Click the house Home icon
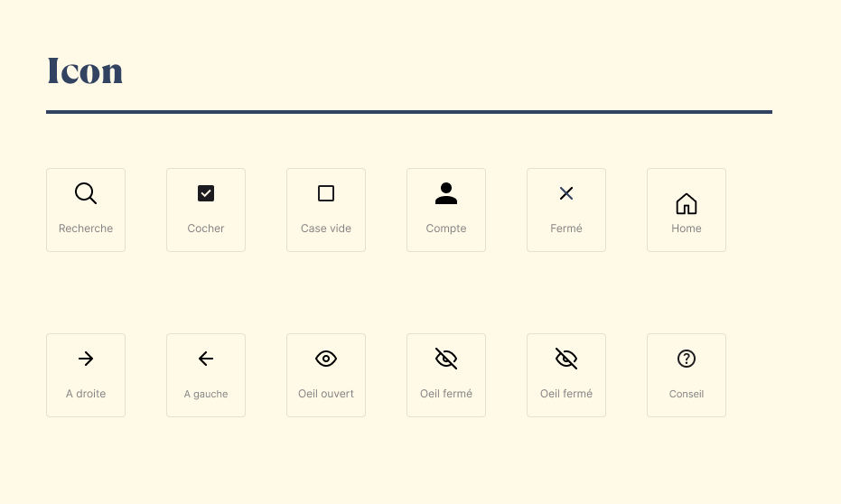 pyautogui.click(x=687, y=204)
